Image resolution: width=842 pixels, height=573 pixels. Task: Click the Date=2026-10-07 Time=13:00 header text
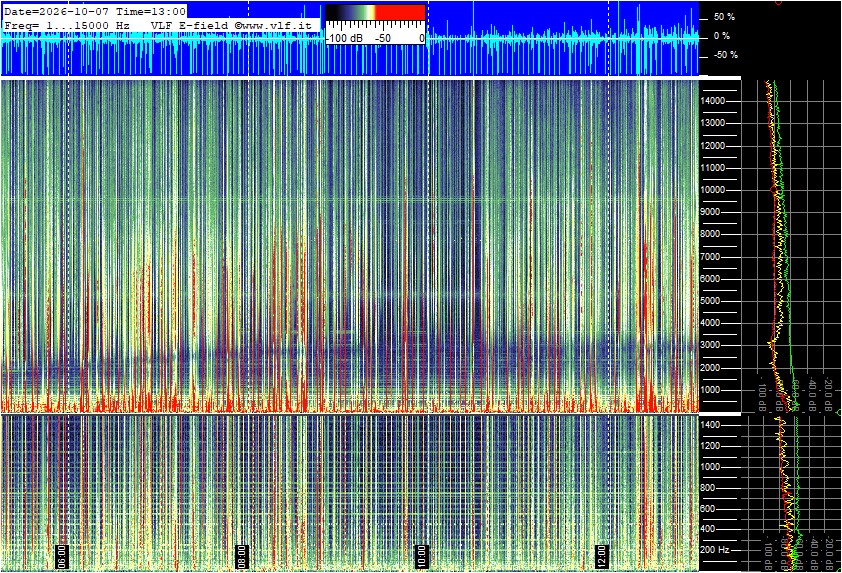coord(95,12)
